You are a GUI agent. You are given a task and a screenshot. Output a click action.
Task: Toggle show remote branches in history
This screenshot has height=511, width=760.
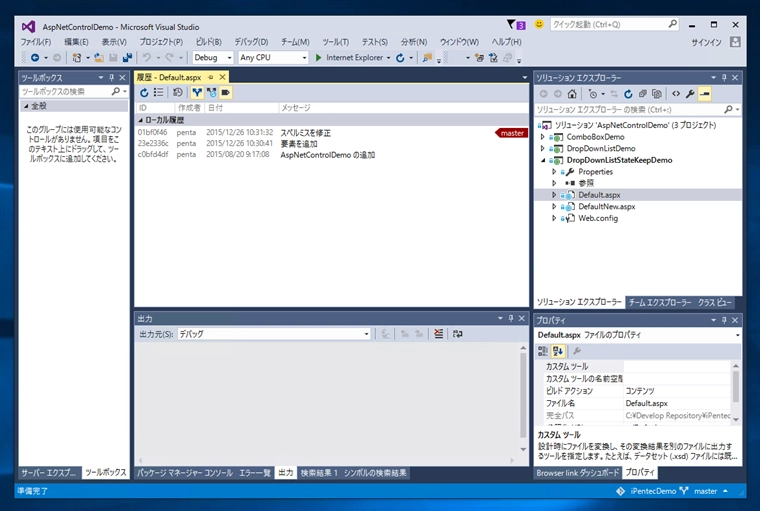[x=212, y=93]
